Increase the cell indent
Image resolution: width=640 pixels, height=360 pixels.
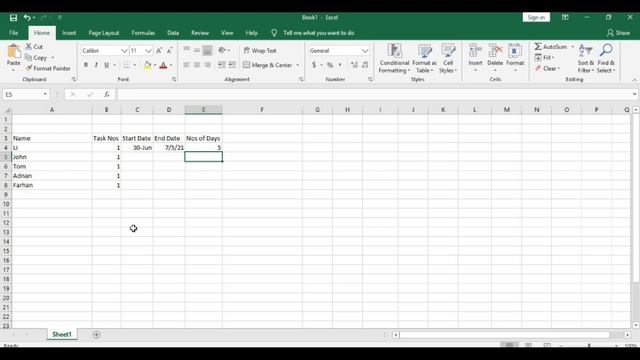pyautogui.click(x=232, y=65)
